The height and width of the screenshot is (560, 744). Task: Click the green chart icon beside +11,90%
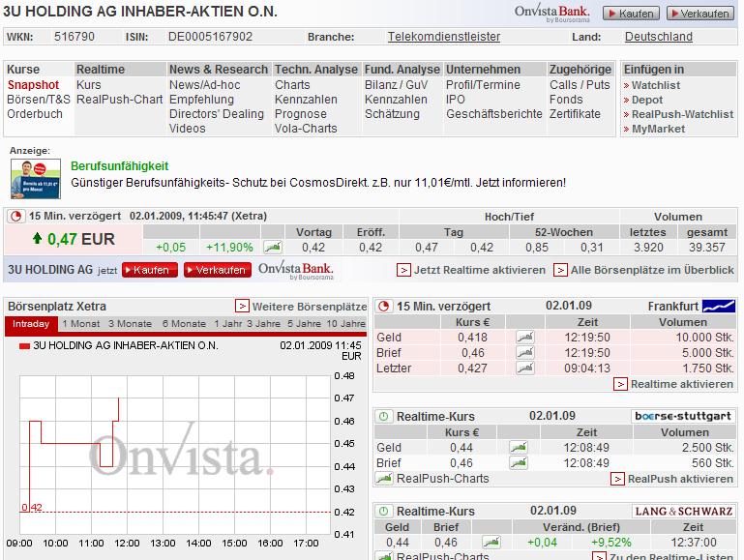[273, 247]
